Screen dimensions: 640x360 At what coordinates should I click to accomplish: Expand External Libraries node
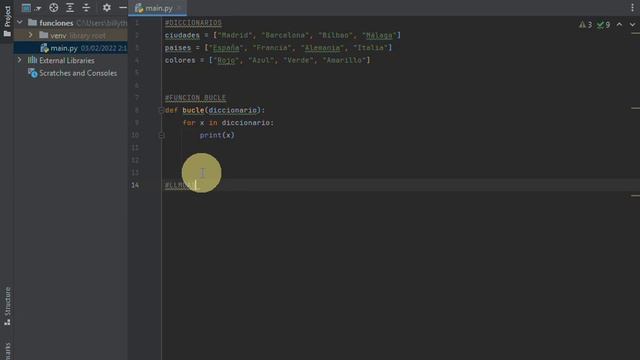[x=20, y=60]
